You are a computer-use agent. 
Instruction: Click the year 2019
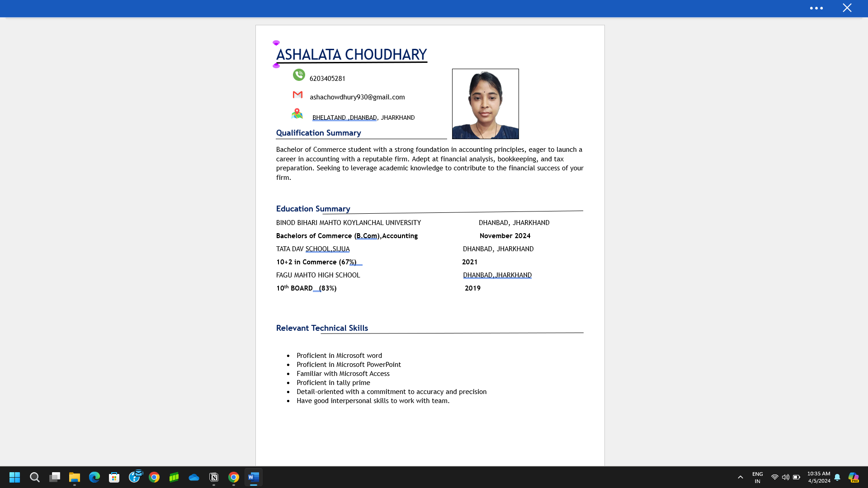click(472, 288)
